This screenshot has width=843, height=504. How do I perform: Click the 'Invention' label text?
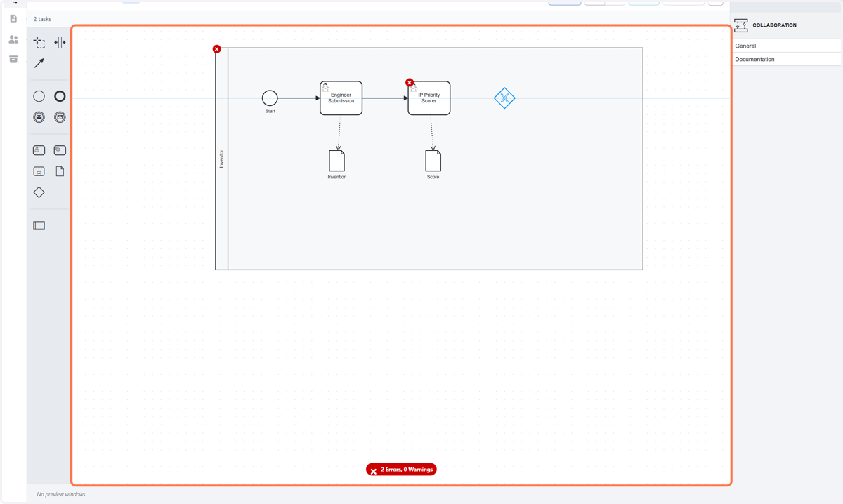(x=337, y=177)
